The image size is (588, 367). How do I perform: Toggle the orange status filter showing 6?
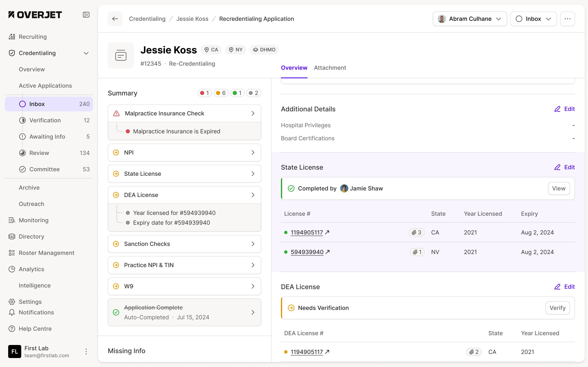pos(221,93)
